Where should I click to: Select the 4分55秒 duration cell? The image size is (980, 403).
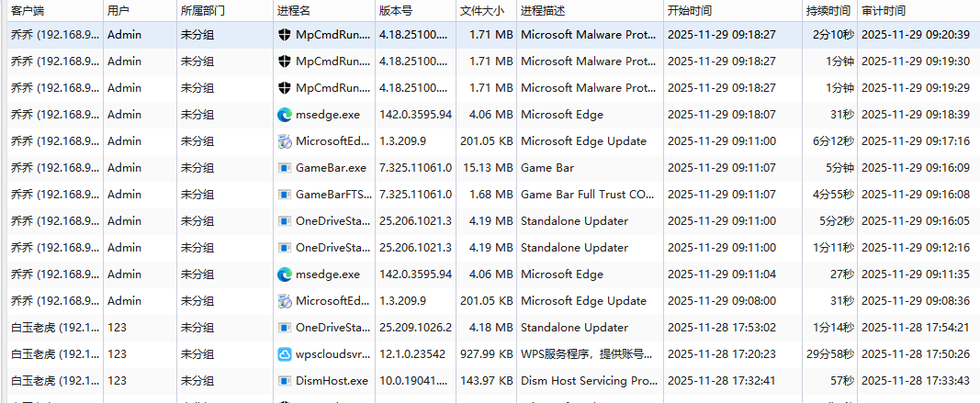pos(833,195)
